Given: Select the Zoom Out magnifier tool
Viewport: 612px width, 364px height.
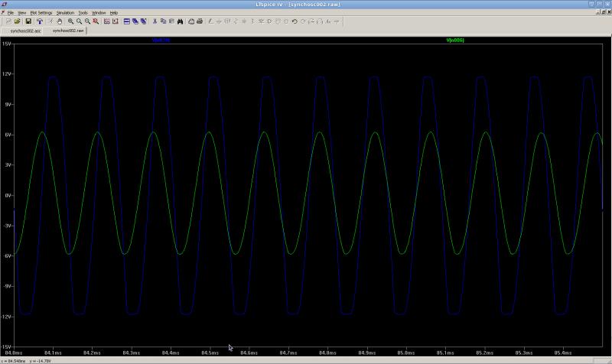Looking at the screenshot, I should point(88,21).
